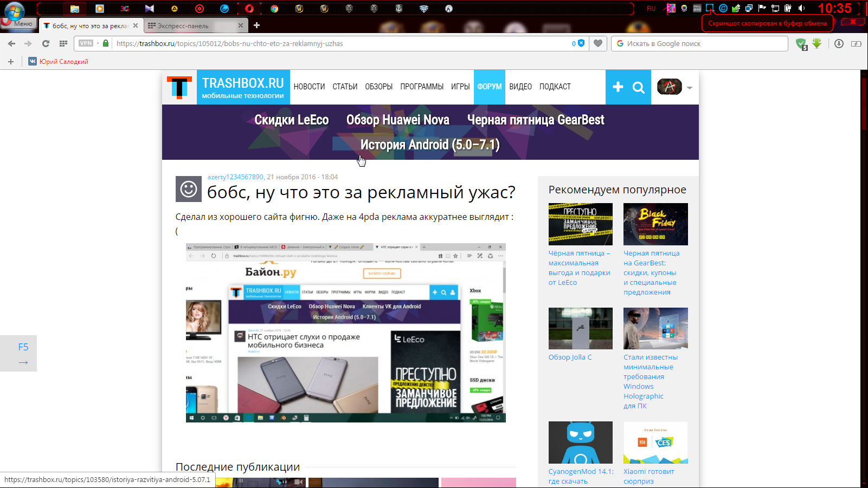Click the smiley author avatar icon
Viewport: 868px width, 488px height.
click(x=189, y=189)
